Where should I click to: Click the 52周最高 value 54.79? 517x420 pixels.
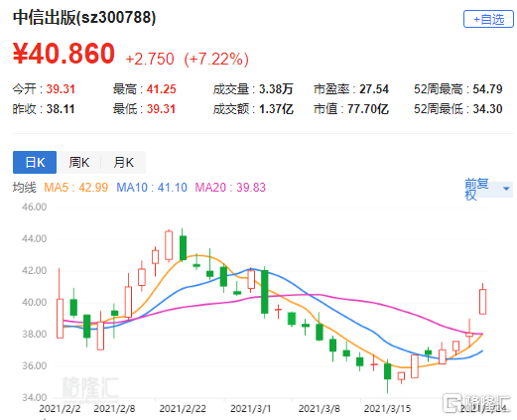point(487,89)
